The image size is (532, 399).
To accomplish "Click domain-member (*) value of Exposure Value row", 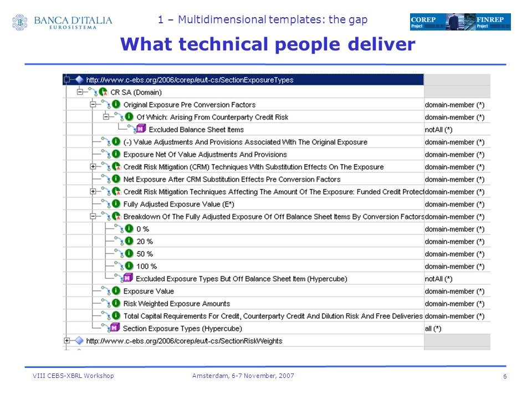I will (454, 291).
